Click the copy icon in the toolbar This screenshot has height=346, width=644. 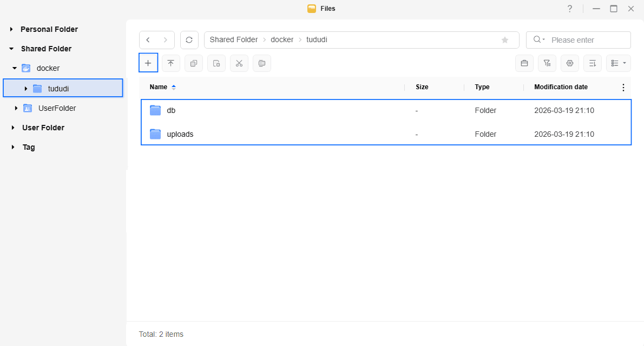pos(194,63)
